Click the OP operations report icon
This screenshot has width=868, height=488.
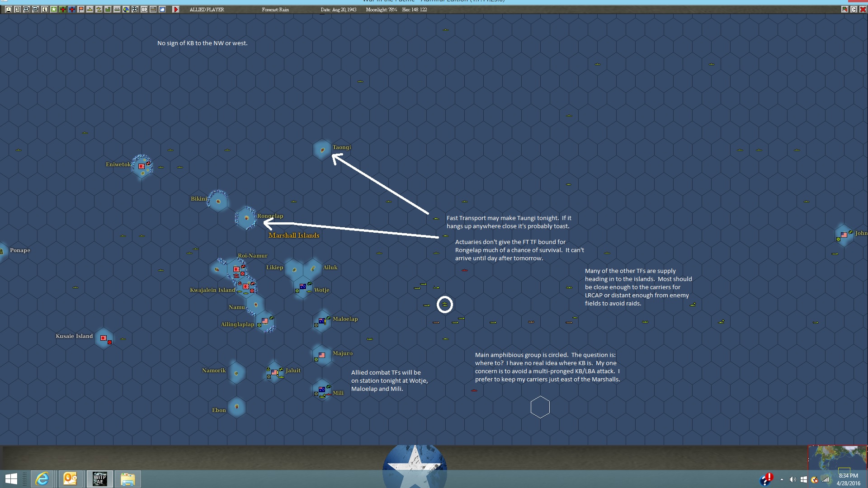(144, 9)
